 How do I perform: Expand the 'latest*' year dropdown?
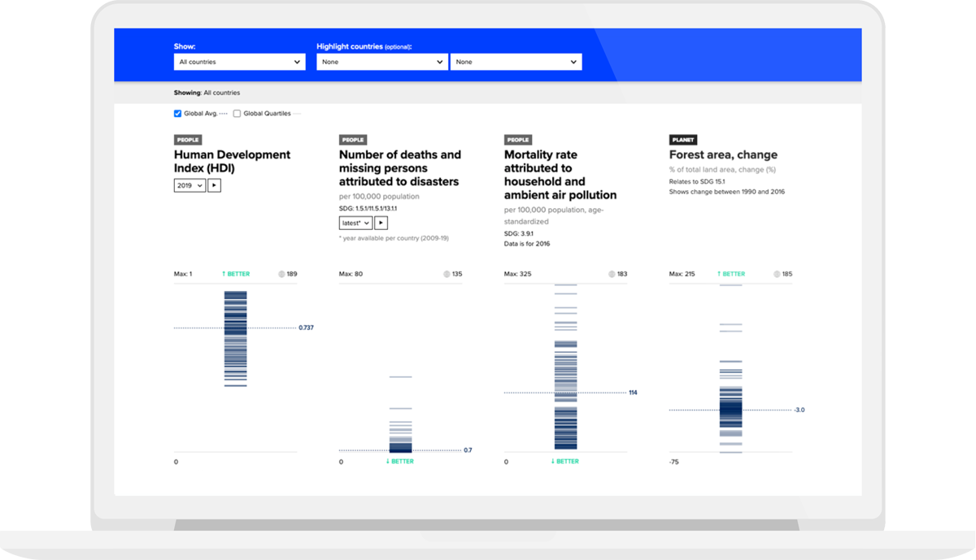355,223
